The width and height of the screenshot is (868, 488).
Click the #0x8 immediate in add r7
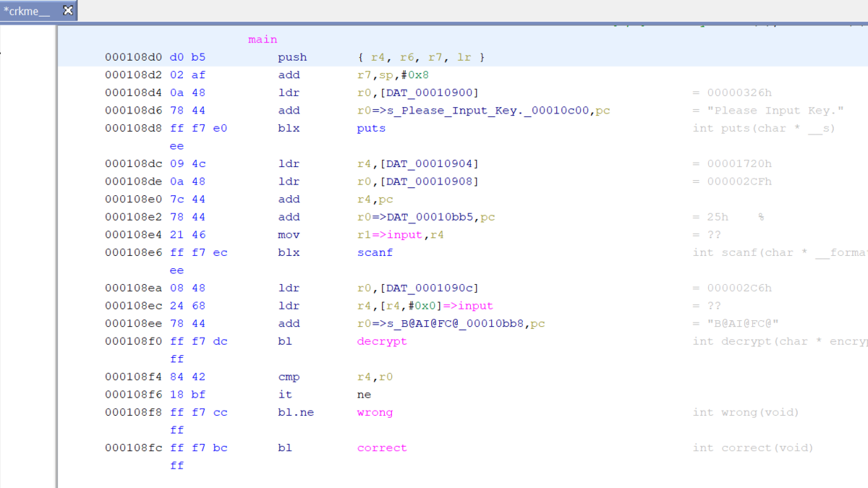point(414,74)
